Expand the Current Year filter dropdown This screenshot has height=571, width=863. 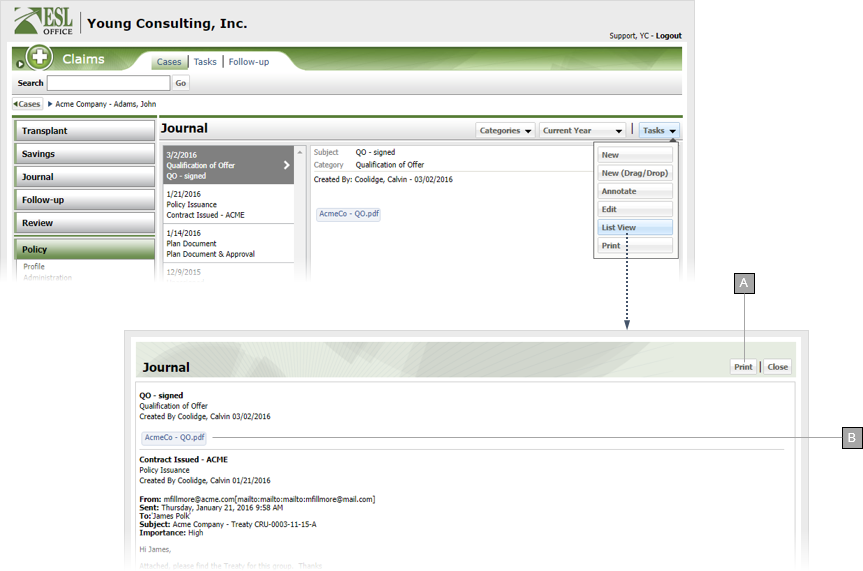(583, 130)
